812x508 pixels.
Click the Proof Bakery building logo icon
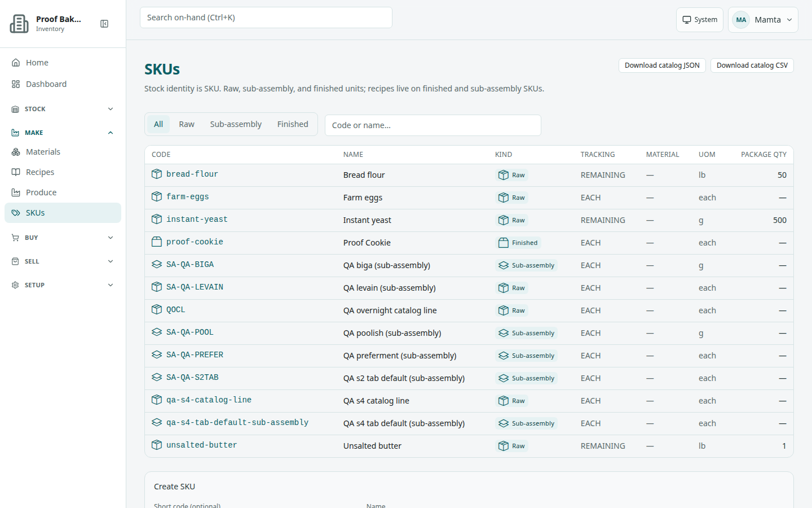[x=19, y=24]
